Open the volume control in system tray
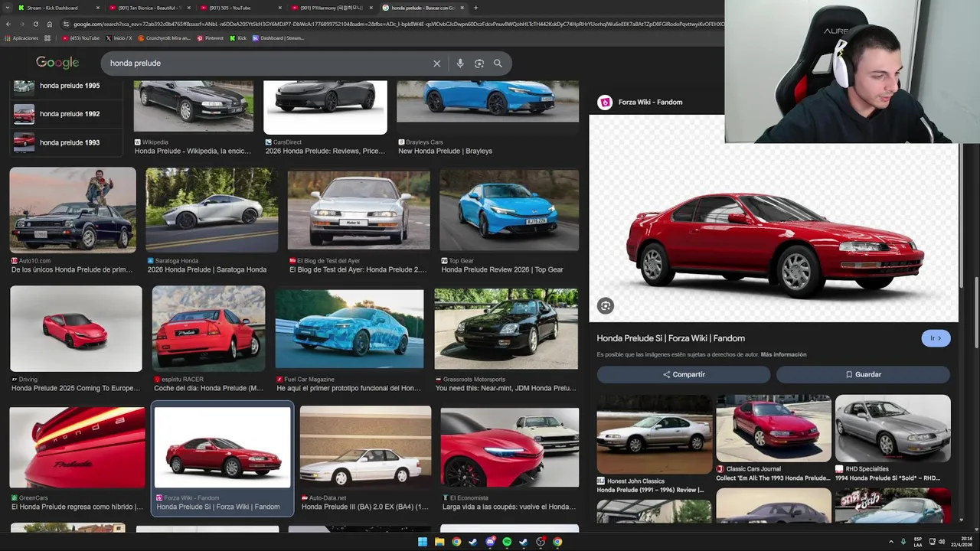980x551 pixels. 941,542
